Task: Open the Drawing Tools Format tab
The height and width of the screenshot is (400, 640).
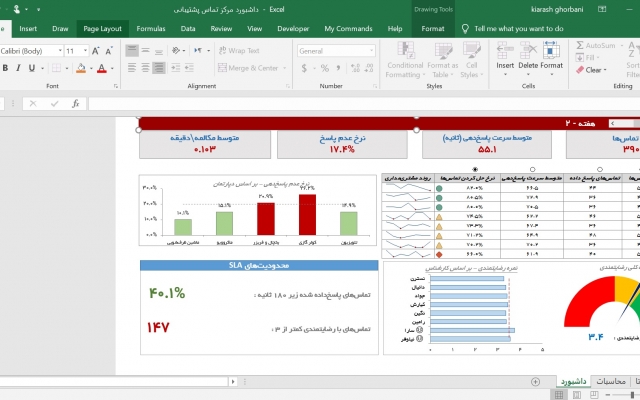Action: click(433, 29)
